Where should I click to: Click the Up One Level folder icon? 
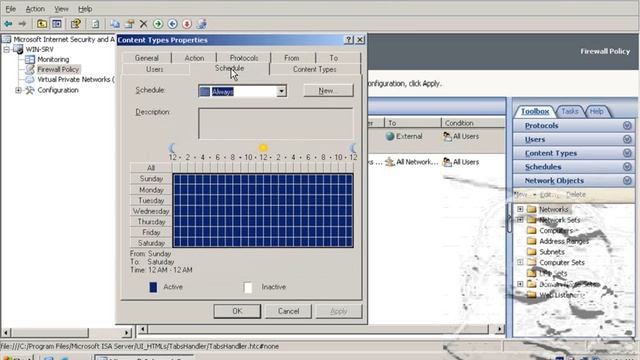coord(42,24)
